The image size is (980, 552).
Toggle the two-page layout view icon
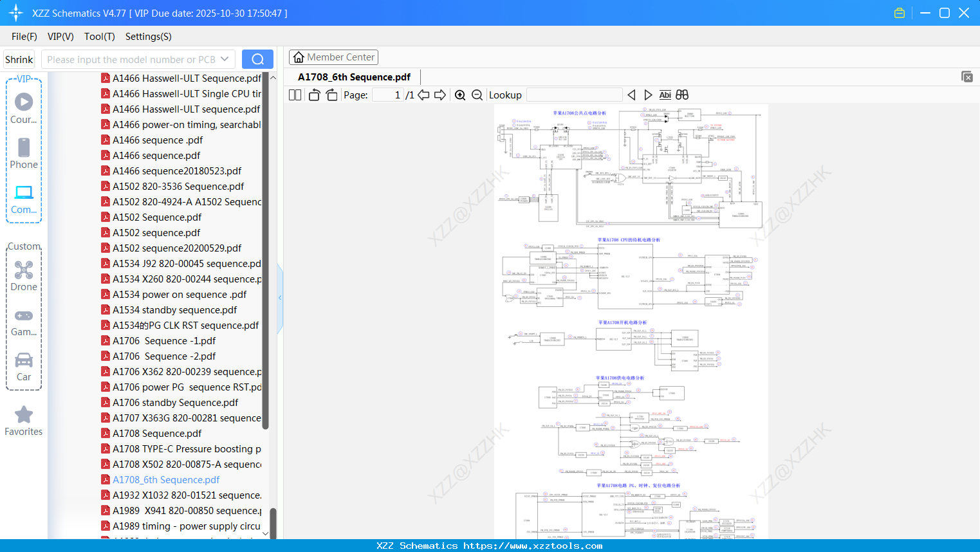coord(295,95)
